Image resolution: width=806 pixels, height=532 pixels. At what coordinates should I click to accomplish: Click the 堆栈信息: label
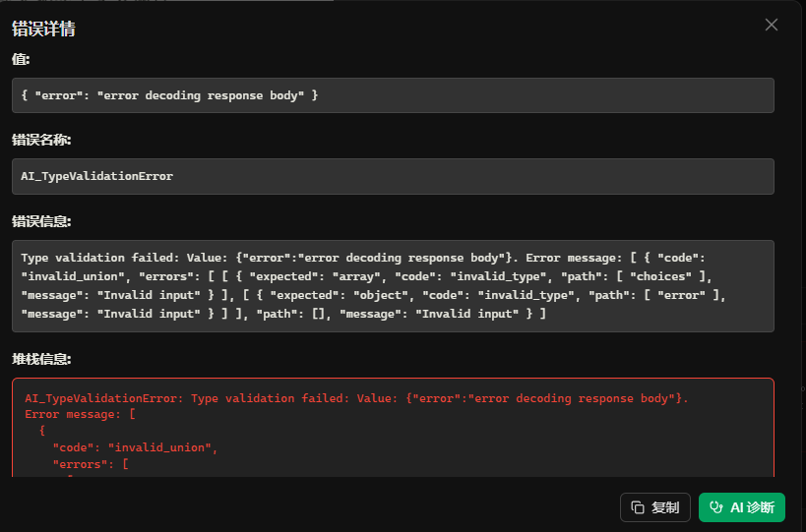click(41, 359)
